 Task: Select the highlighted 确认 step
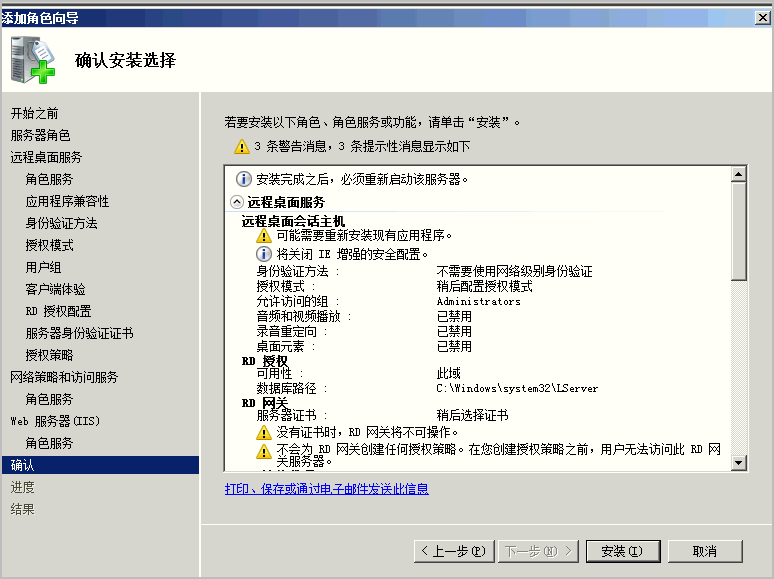tap(101, 465)
